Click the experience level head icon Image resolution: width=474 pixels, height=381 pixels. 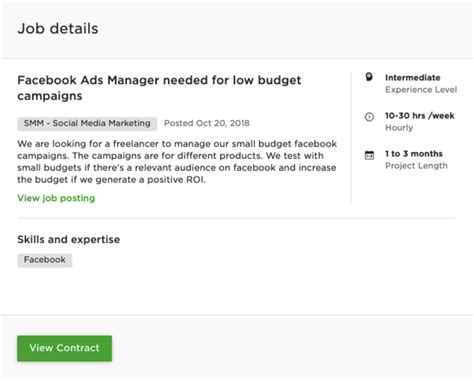[369, 77]
